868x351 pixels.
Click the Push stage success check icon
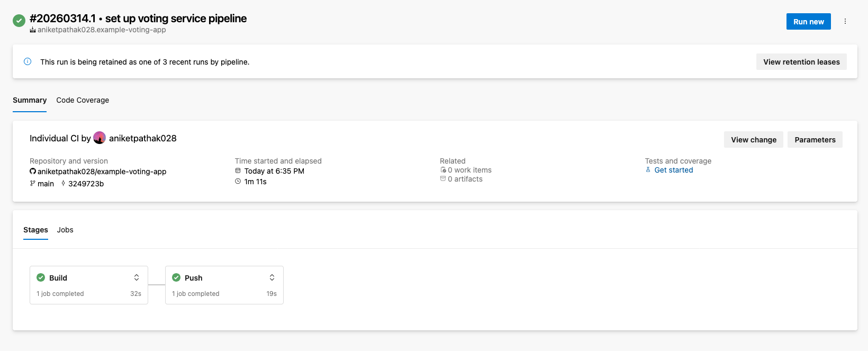point(176,277)
